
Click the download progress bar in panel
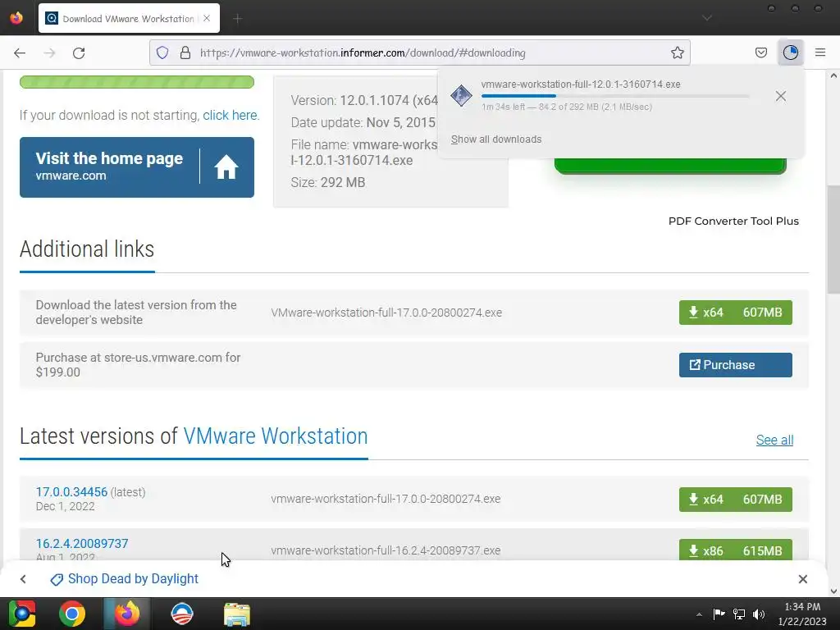(x=615, y=96)
